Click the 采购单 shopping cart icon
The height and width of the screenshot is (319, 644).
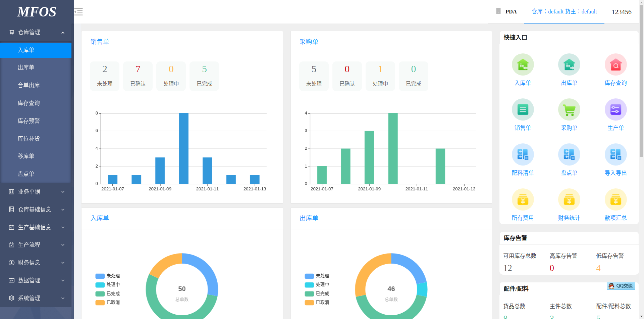click(x=569, y=110)
